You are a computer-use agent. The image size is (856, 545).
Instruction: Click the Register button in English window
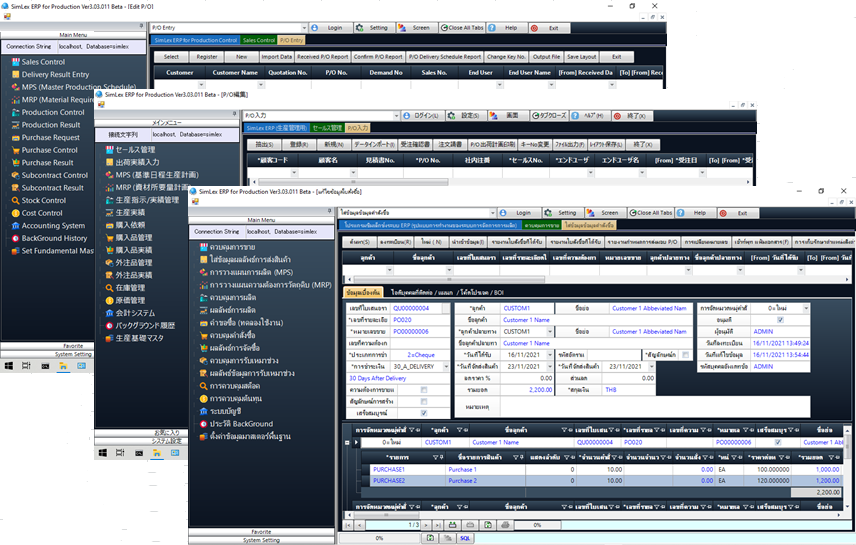coord(207,57)
